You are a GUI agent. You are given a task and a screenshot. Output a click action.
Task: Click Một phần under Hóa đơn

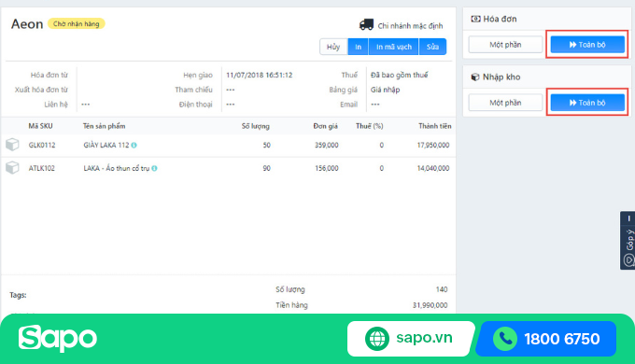click(505, 45)
